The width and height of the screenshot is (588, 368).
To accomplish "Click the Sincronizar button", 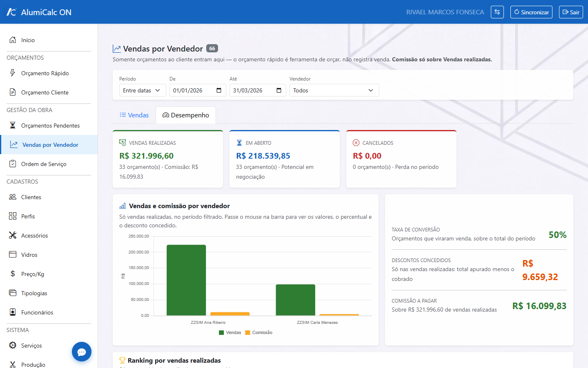I will (x=531, y=12).
